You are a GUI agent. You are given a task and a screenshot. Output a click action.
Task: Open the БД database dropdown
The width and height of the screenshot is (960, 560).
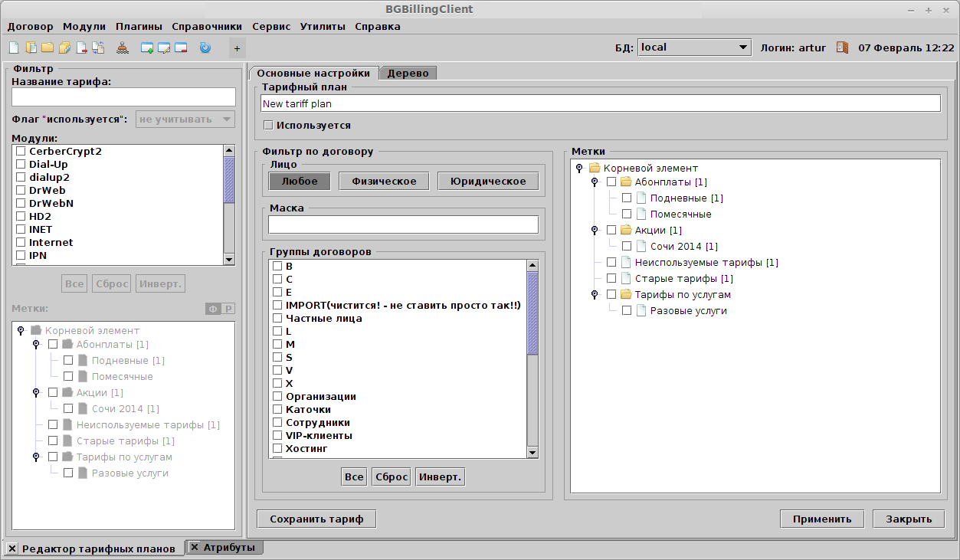coord(742,47)
